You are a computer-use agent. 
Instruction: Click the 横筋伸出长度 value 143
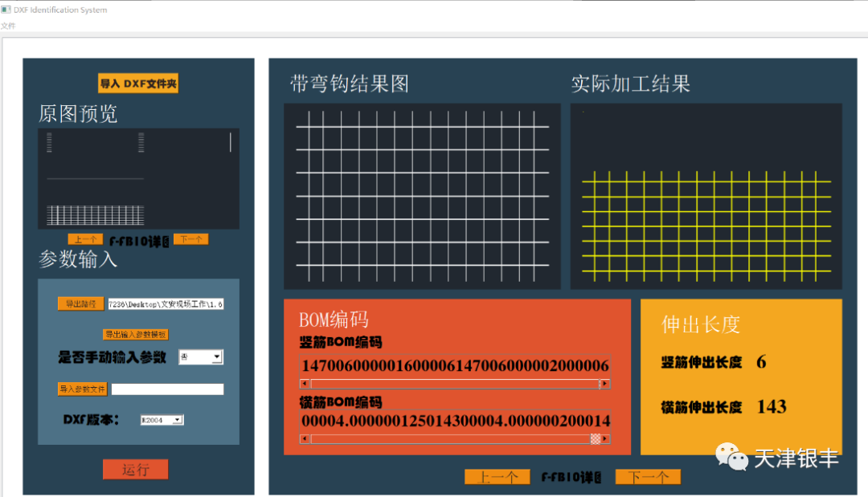pyautogui.click(x=772, y=407)
